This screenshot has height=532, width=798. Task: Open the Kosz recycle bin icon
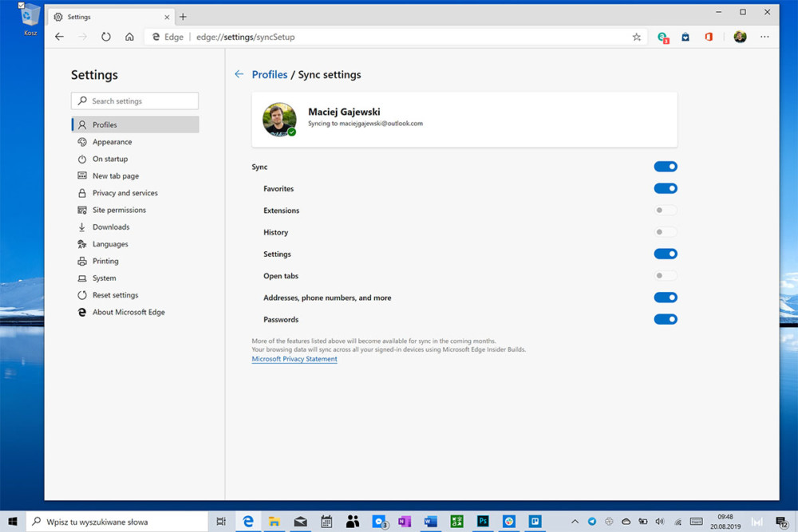tap(30, 19)
